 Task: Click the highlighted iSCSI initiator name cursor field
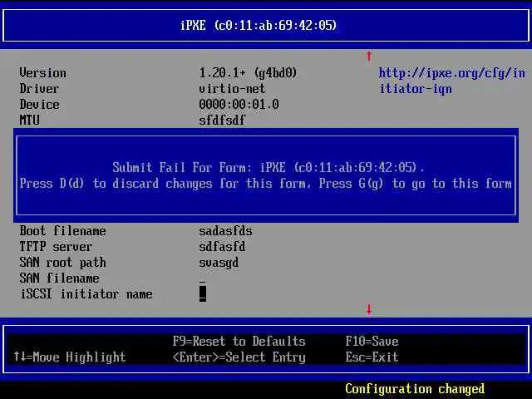(x=203, y=293)
